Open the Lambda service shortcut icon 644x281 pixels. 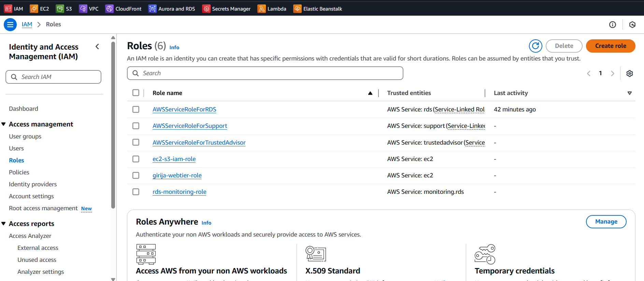point(261,9)
